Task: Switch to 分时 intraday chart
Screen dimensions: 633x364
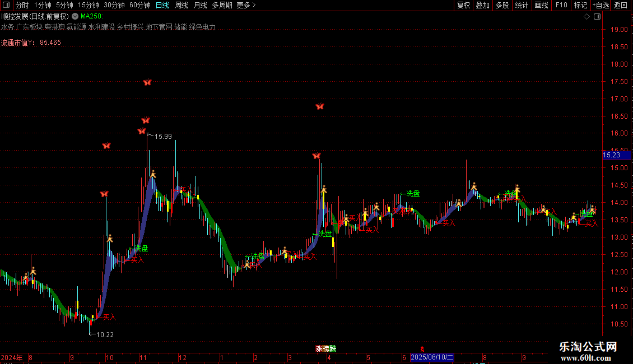Action: (22, 5)
